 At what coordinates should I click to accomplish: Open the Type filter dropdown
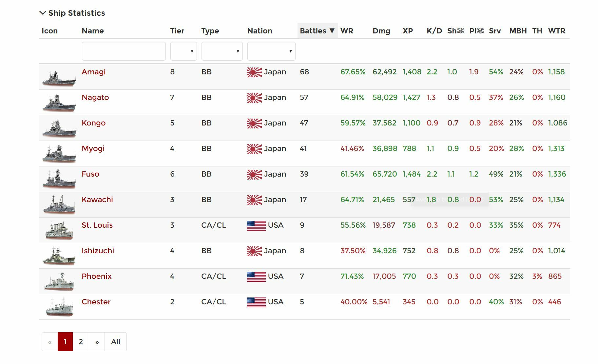click(x=222, y=51)
